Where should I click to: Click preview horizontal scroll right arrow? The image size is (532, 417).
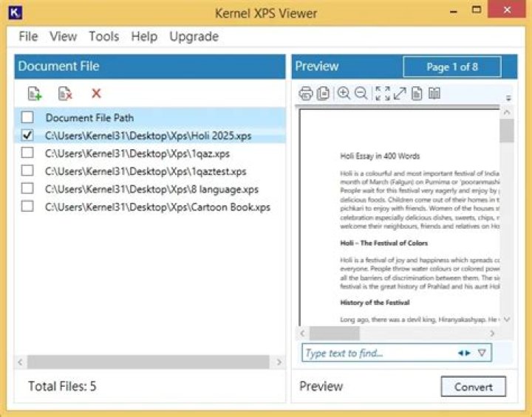(492, 334)
